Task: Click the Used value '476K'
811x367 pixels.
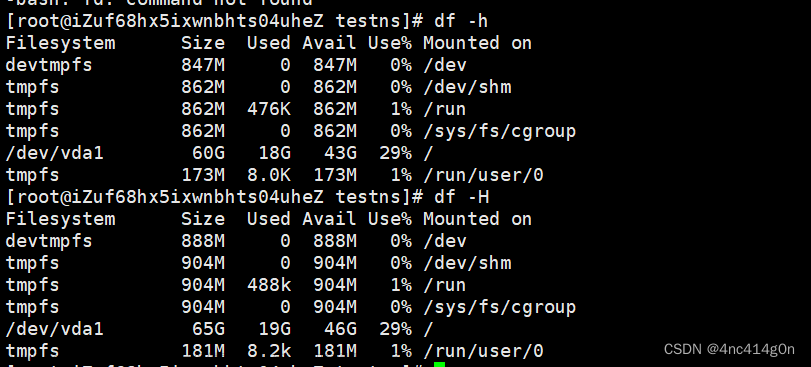Action: pyautogui.click(x=268, y=109)
